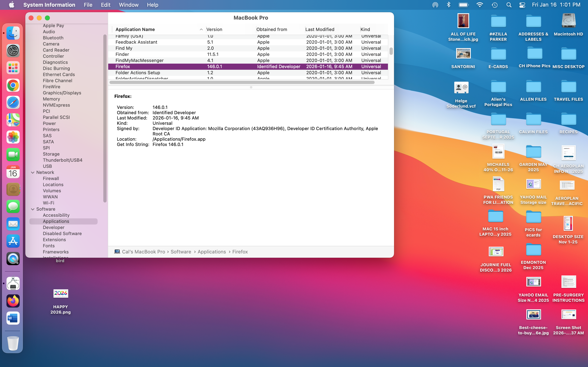
Task: Collapse the Network section disclosure arrow
Action: 32,172
